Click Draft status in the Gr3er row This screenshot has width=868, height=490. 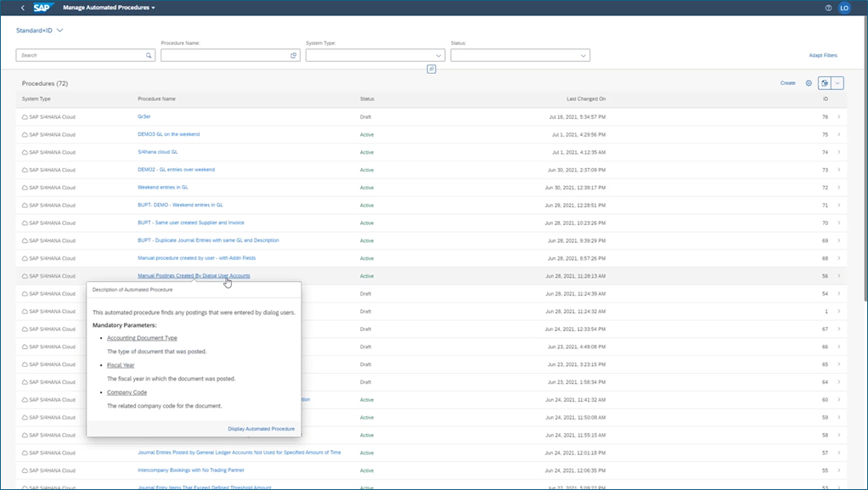pyautogui.click(x=365, y=117)
